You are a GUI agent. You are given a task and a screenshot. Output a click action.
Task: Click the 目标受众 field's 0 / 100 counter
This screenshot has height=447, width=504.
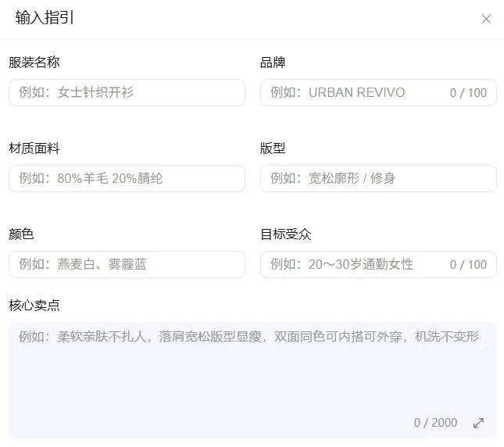pyautogui.click(x=468, y=265)
